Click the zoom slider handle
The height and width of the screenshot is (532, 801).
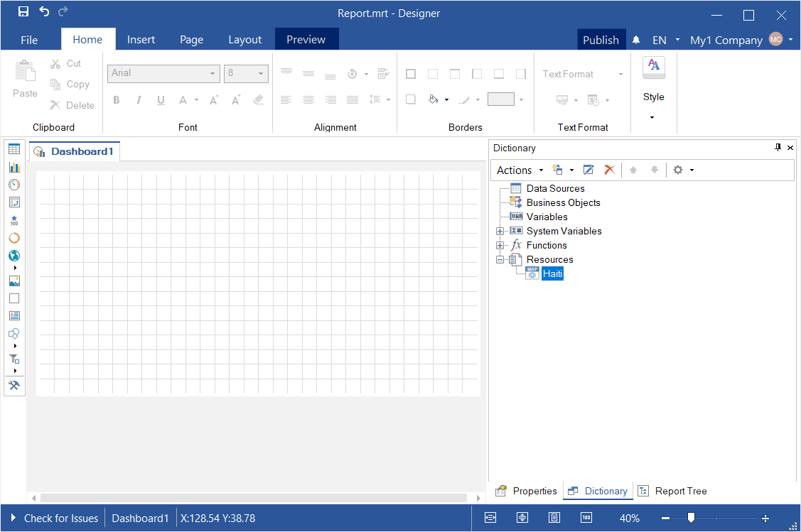coord(691,518)
